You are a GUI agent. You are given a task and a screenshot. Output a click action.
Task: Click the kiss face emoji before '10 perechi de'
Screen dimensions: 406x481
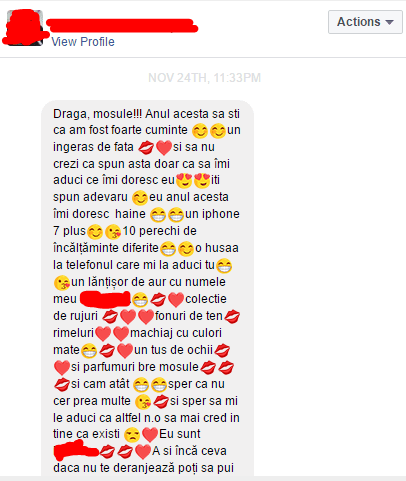[x=113, y=232]
